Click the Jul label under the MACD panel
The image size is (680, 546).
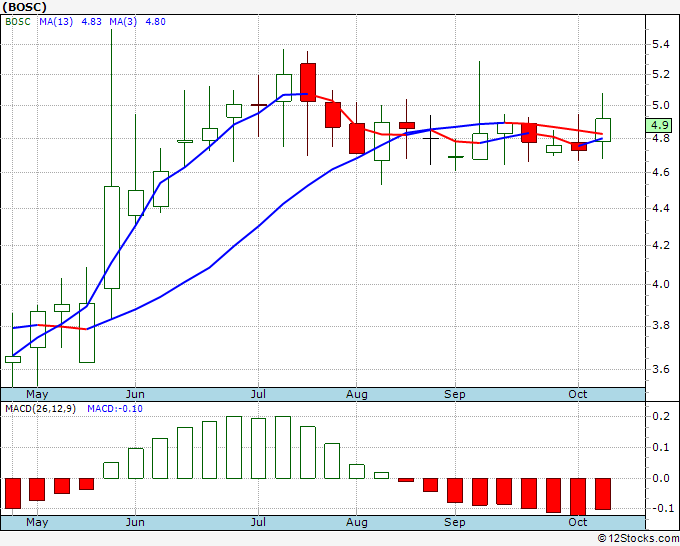point(258,522)
